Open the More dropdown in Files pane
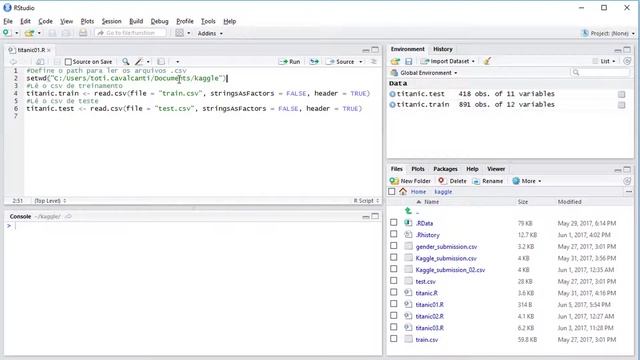 pyautogui.click(x=527, y=181)
